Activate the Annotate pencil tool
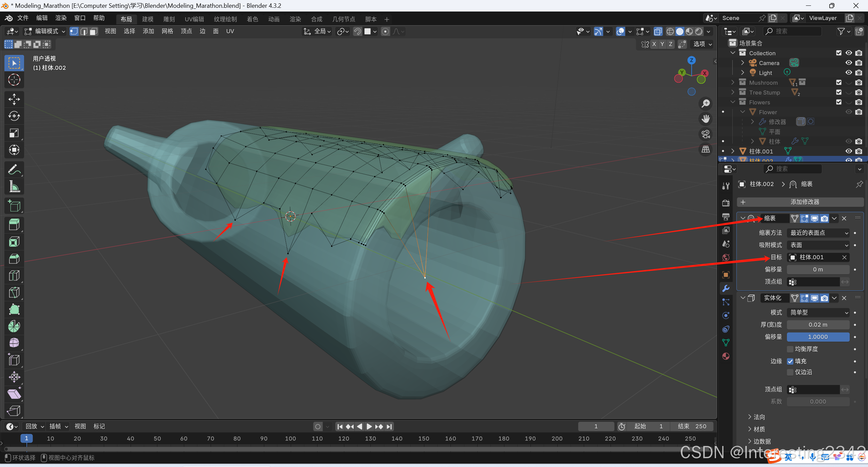Viewport: 868px width, 467px height. tap(14, 169)
